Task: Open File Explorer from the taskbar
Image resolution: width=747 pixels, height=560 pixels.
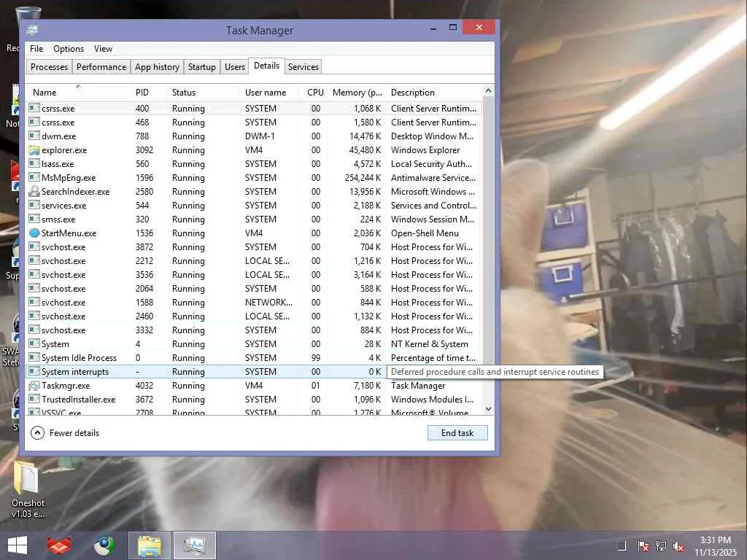Action: 149,545
